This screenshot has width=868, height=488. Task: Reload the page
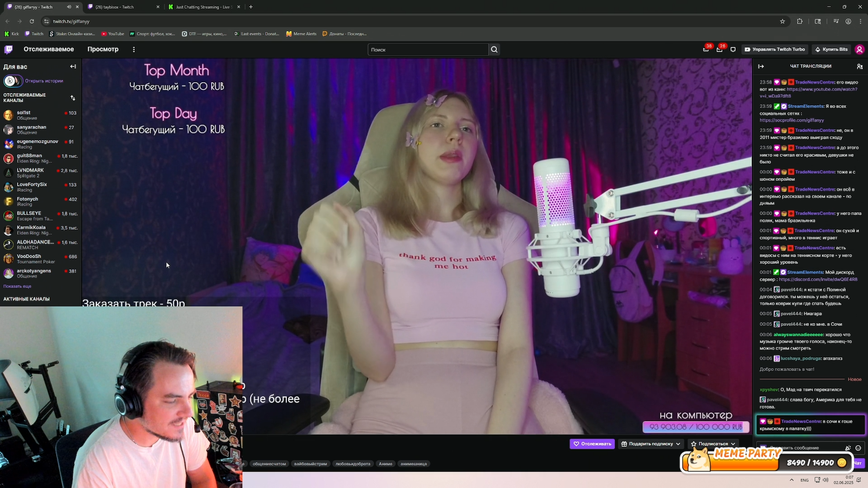[32, 21]
